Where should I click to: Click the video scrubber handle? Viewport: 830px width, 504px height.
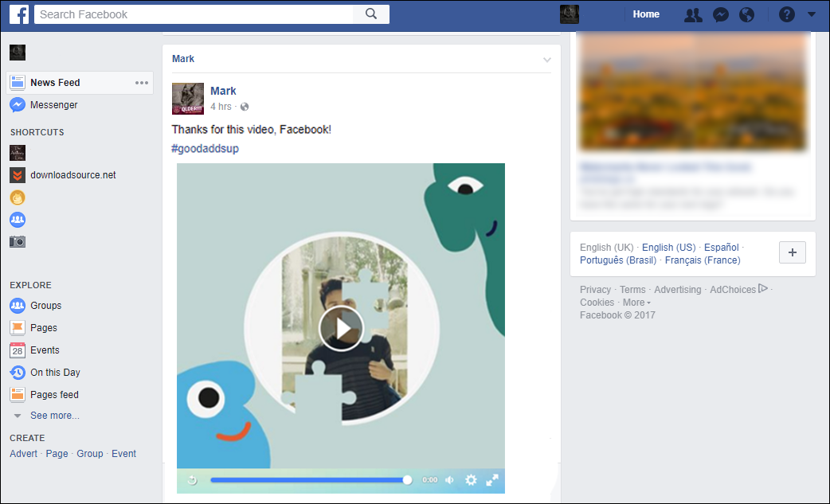pyautogui.click(x=407, y=480)
